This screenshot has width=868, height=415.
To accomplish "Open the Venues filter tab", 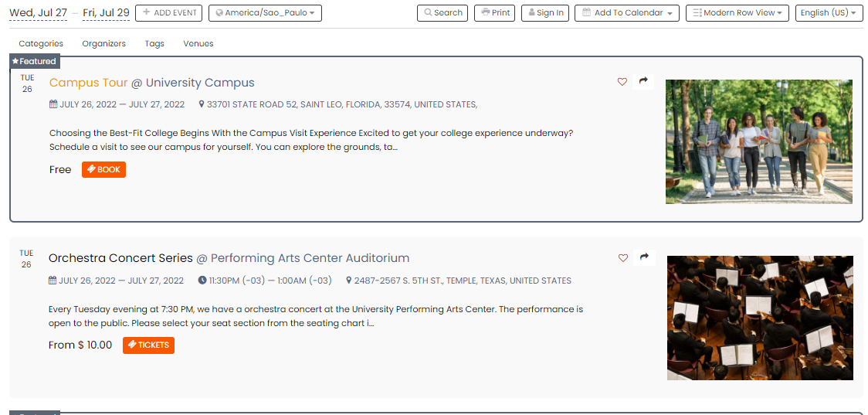I will point(198,43).
